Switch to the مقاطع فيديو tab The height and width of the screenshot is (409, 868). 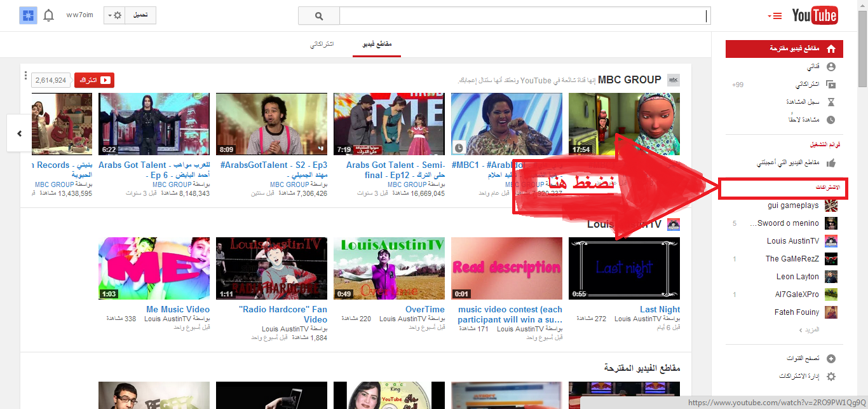(x=377, y=44)
